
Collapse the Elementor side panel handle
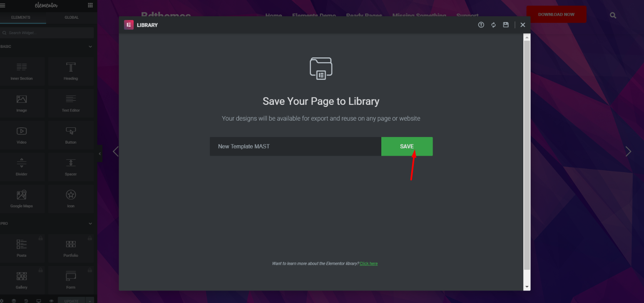point(100,154)
